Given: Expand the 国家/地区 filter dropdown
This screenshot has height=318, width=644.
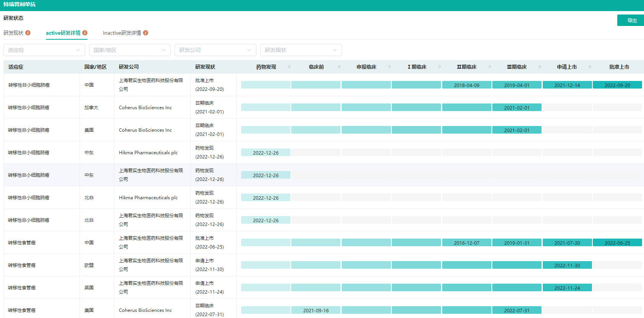Looking at the screenshot, I should [130, 50].
